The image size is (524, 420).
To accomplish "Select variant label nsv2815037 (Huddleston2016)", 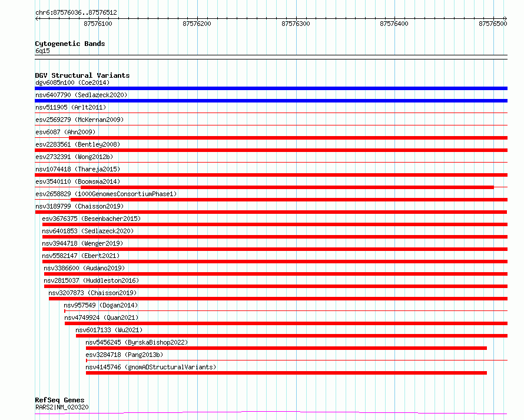I will click(91, 280).
